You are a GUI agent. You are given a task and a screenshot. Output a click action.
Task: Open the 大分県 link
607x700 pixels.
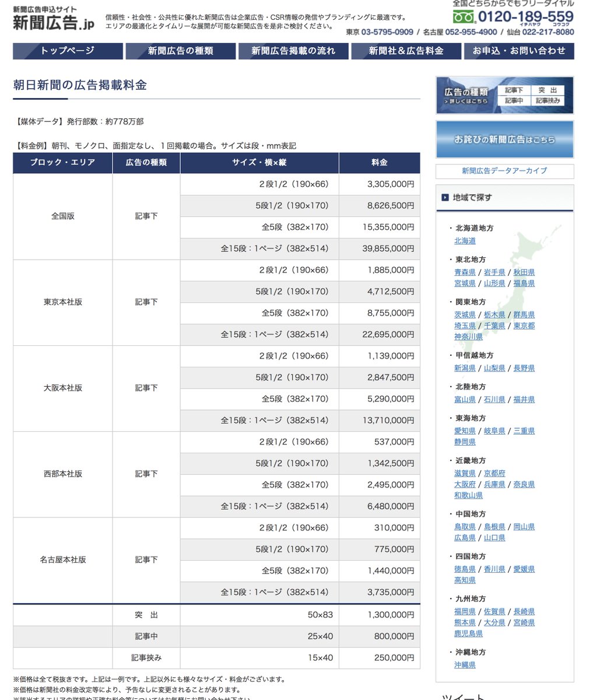click(x=495, y=624)
